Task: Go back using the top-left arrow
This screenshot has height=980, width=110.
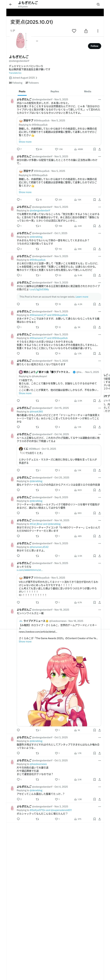Action: click(11, 5)
